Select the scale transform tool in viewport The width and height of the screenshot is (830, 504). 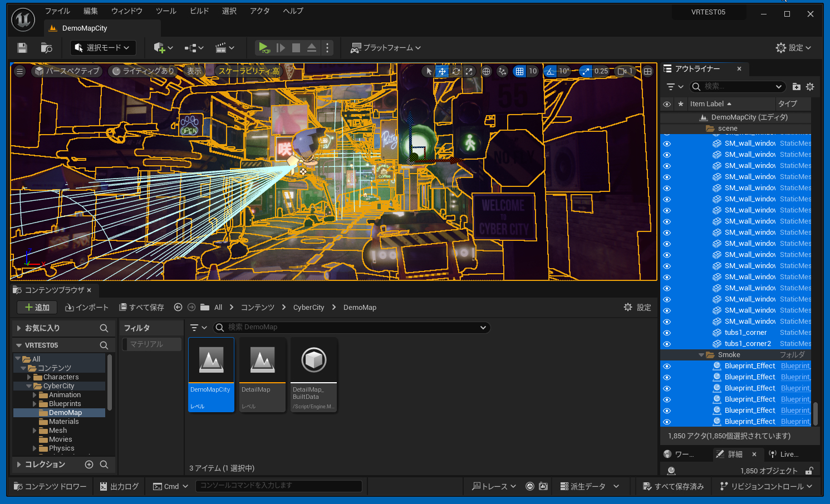click(469, 71)
